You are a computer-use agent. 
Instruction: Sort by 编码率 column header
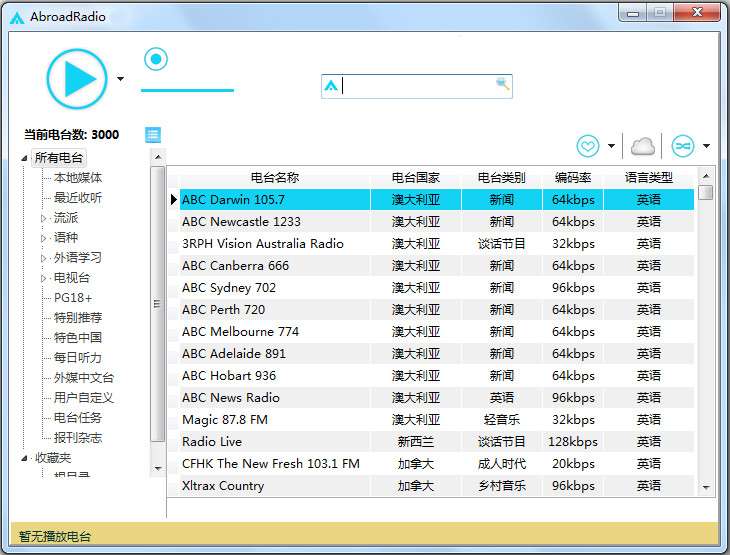click(x=573, y=177)
